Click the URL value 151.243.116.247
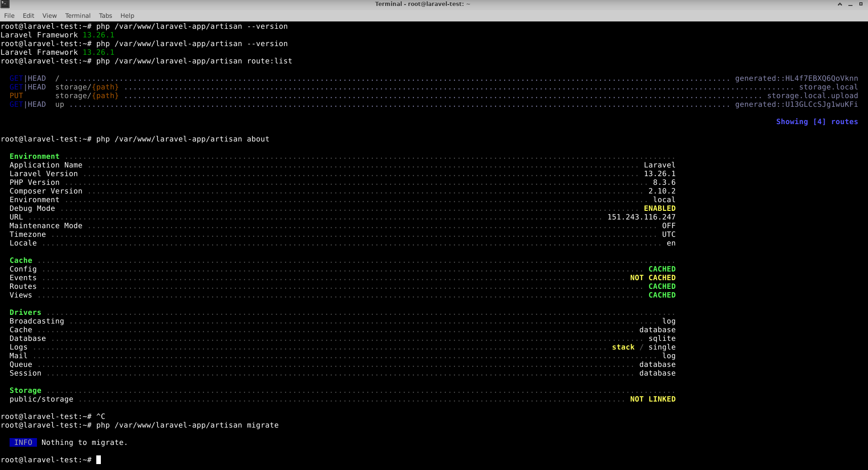The width and height of the screenshot is (868, 470). (641, 217)
